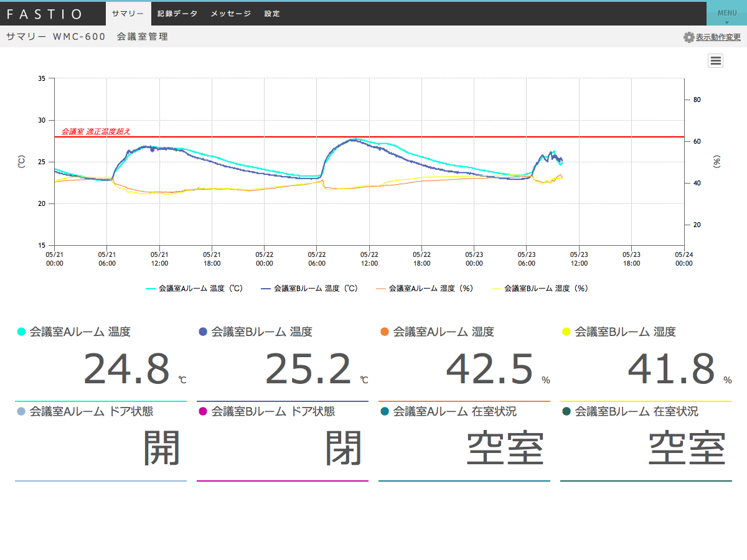
Task: Click the 会議室 適正温度超え threshold label
Action: coord(96,131)
